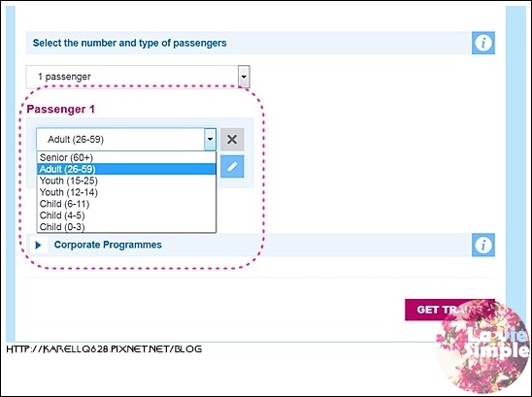Click the GET TRAINS button

(449, 310)
